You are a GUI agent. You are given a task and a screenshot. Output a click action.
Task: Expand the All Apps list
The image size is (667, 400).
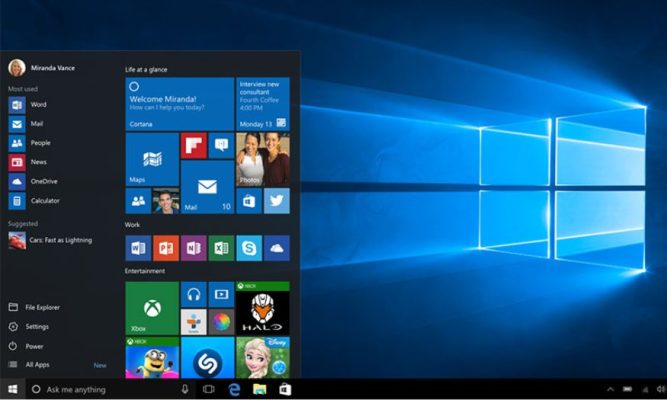click(x=38, y=365)
